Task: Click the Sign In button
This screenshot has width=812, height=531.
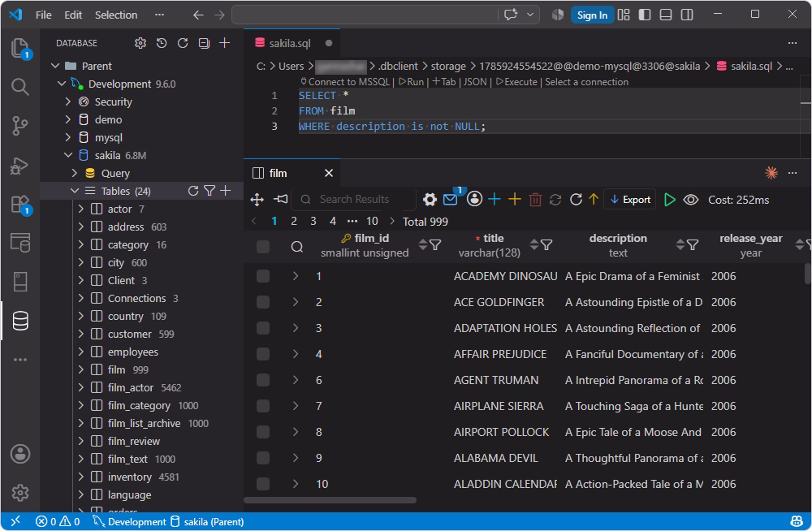Action: [592, 15]
